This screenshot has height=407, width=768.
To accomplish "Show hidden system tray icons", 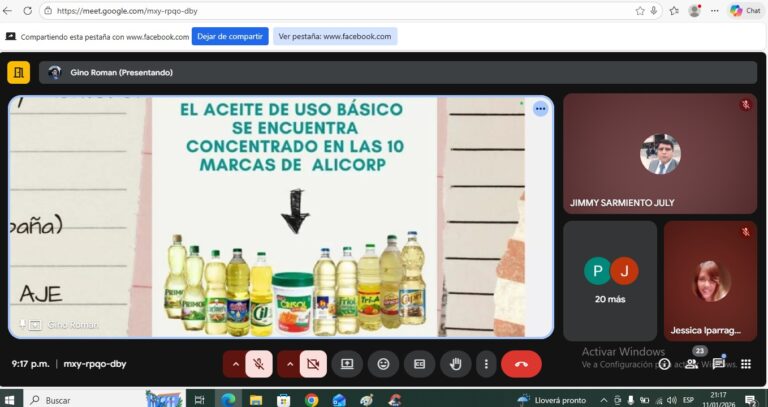I will click(x=604, y=400).
